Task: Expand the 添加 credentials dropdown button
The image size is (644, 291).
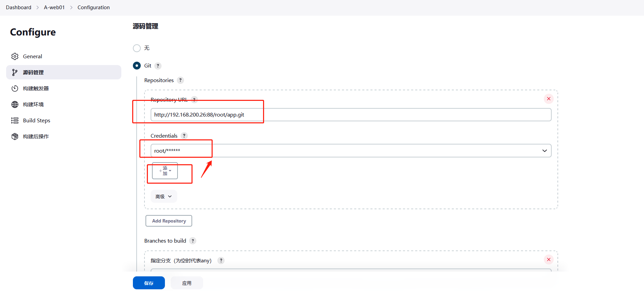Action: tap(165, 171)
